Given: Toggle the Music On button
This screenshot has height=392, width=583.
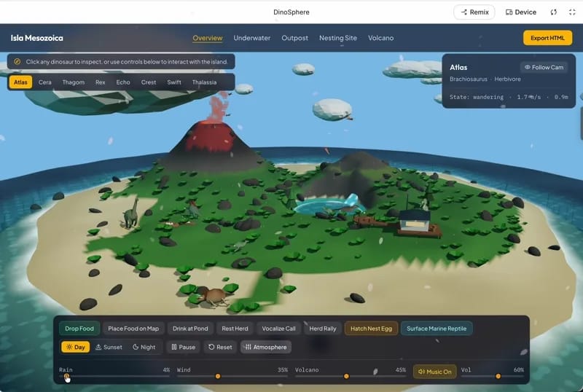Looking at the screenshot, I should (434, 372).
